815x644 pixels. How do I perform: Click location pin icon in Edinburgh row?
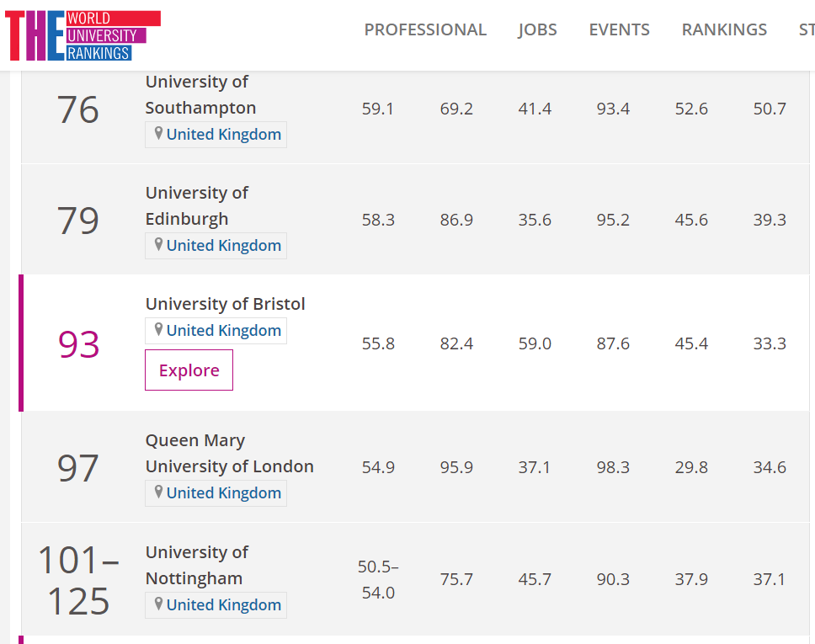(x=157, y=245)
